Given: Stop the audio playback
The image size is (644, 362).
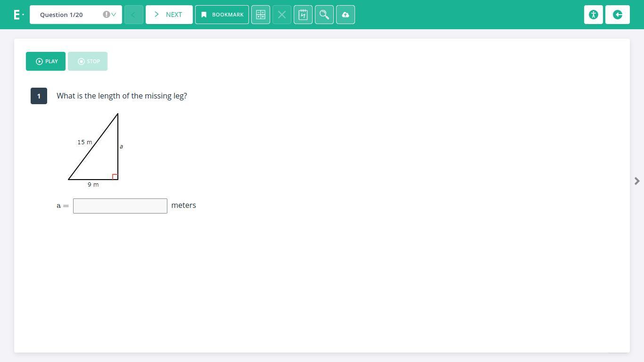Looking at the screenshot, I should point(88,61).
